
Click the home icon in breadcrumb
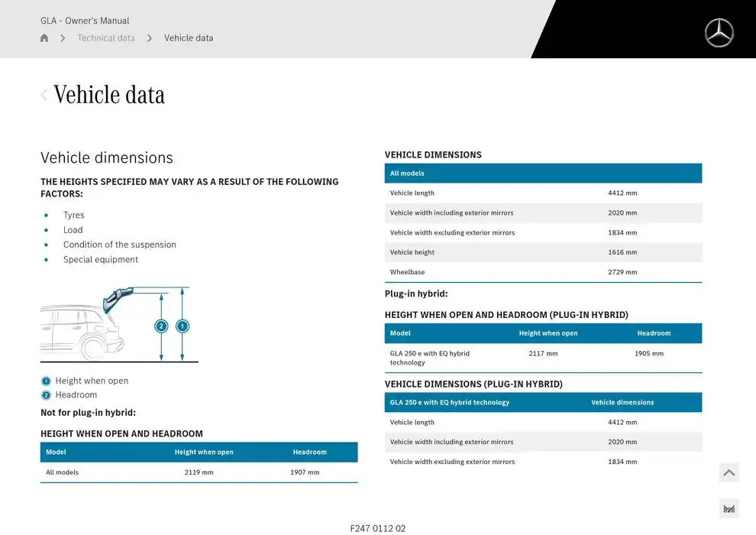[44, 38]
